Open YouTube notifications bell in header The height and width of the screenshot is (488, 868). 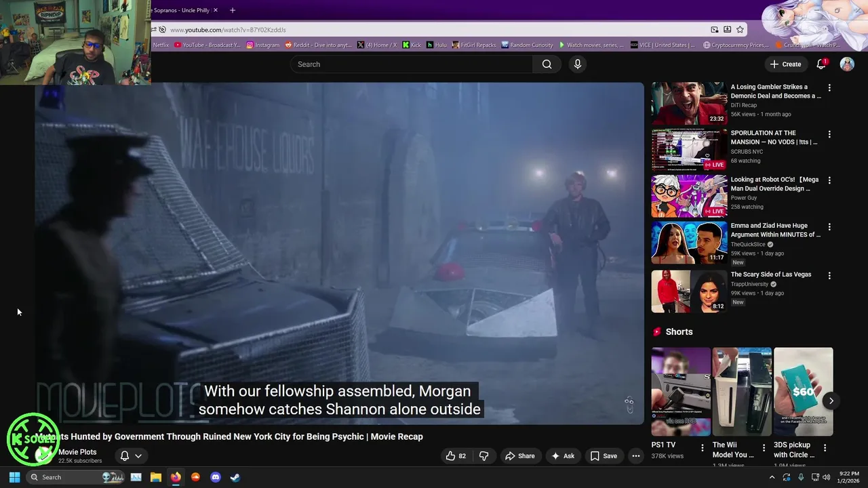tap(821, 64)
